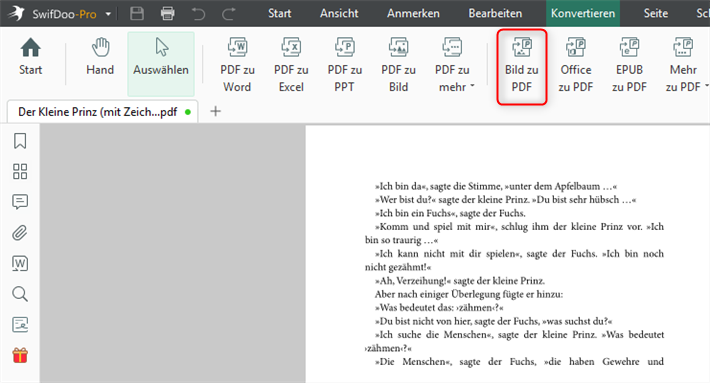The width and height of the screenshot is (710, 383).
Task: Choose the Auswählen cursor tool
Action: point(161,63)
